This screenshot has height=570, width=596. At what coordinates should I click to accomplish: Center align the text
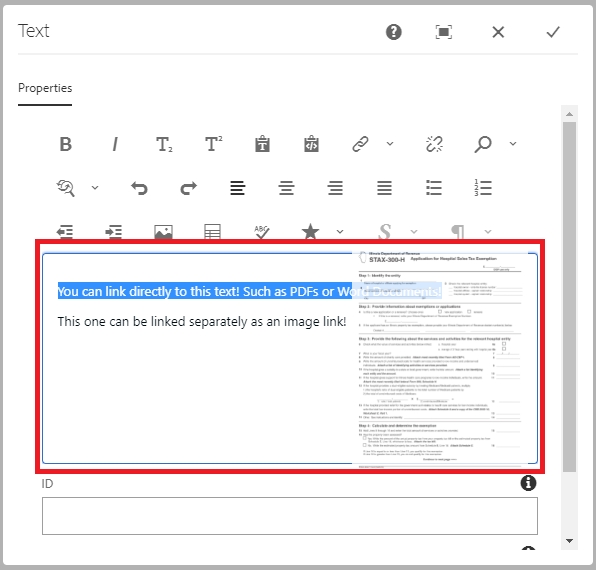click(287, 188)
